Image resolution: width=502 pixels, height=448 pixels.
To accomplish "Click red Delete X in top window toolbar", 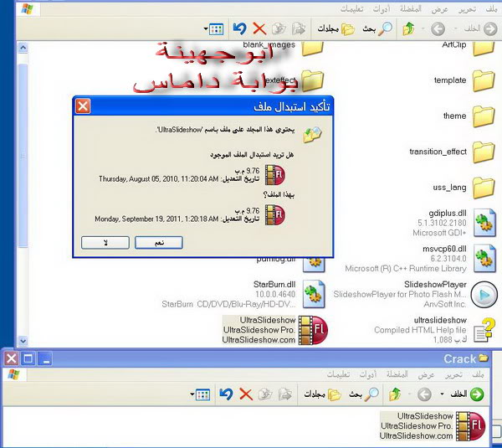I will [259, 28].
